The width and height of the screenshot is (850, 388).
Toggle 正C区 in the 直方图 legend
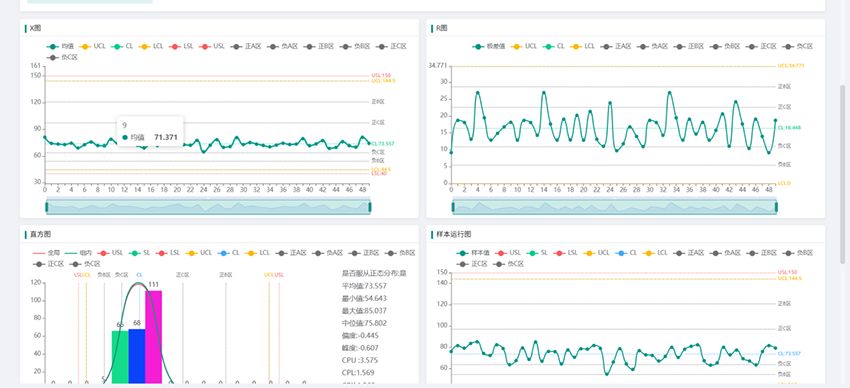tap(49, 264)
